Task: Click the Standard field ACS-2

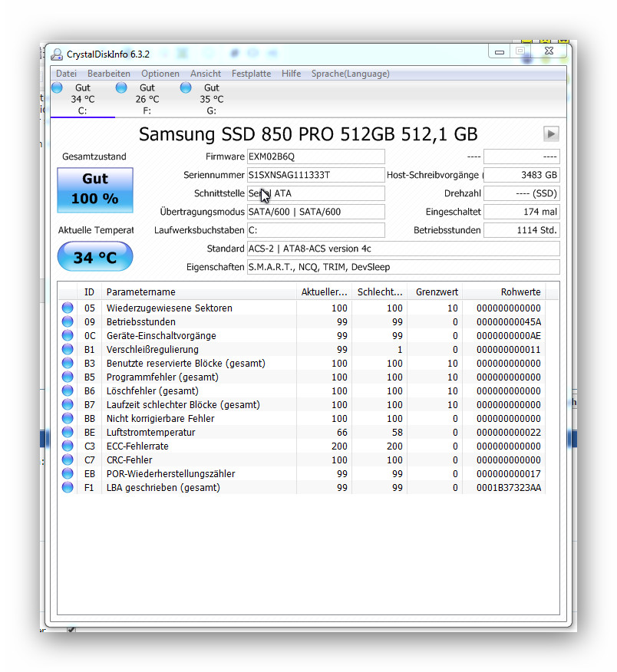Action: click(x=404, y=249)
